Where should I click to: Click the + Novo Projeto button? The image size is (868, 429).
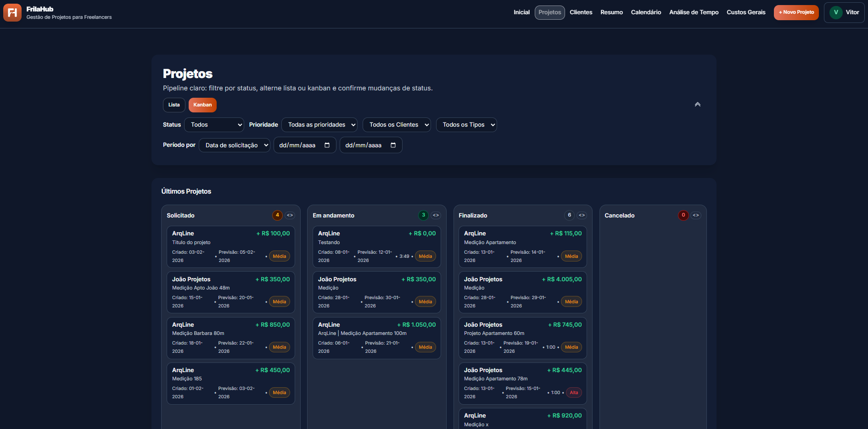pos(796,12)
